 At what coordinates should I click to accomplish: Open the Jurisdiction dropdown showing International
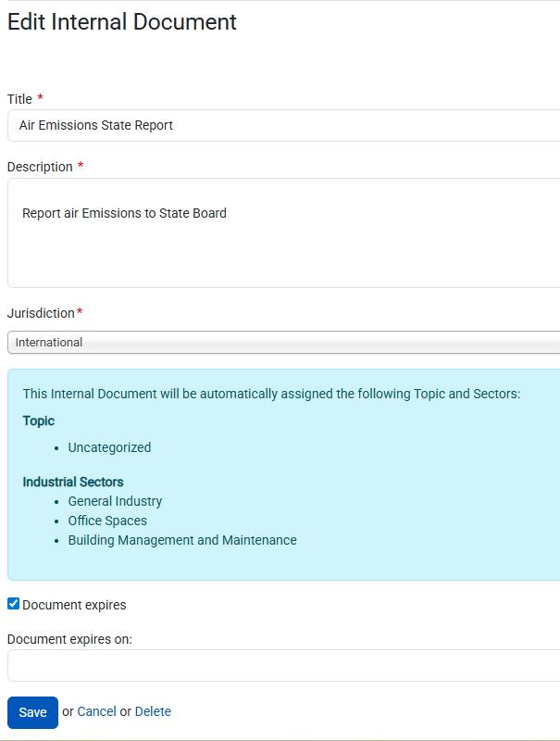pos(284,342)
